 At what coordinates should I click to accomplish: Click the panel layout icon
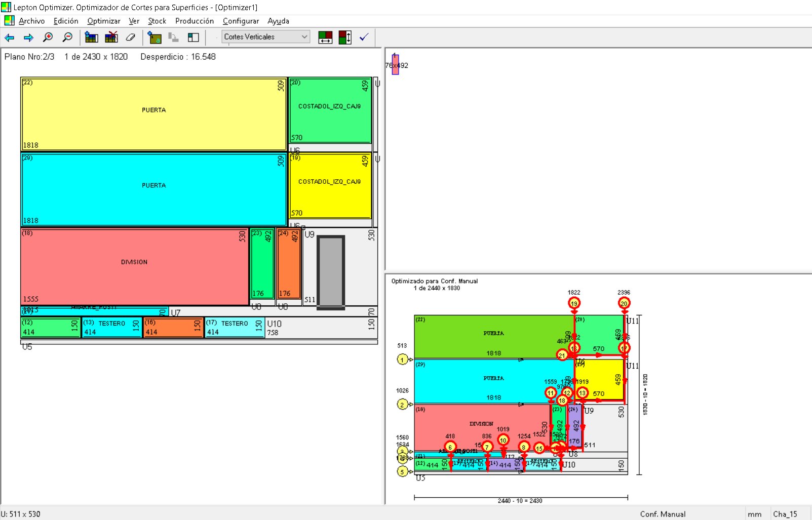coord(193,37)
